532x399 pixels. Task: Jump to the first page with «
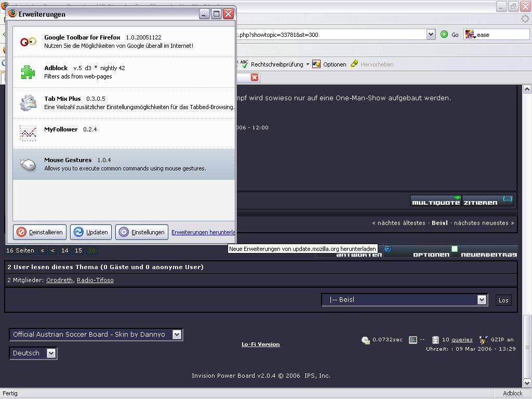coord(43,250)
